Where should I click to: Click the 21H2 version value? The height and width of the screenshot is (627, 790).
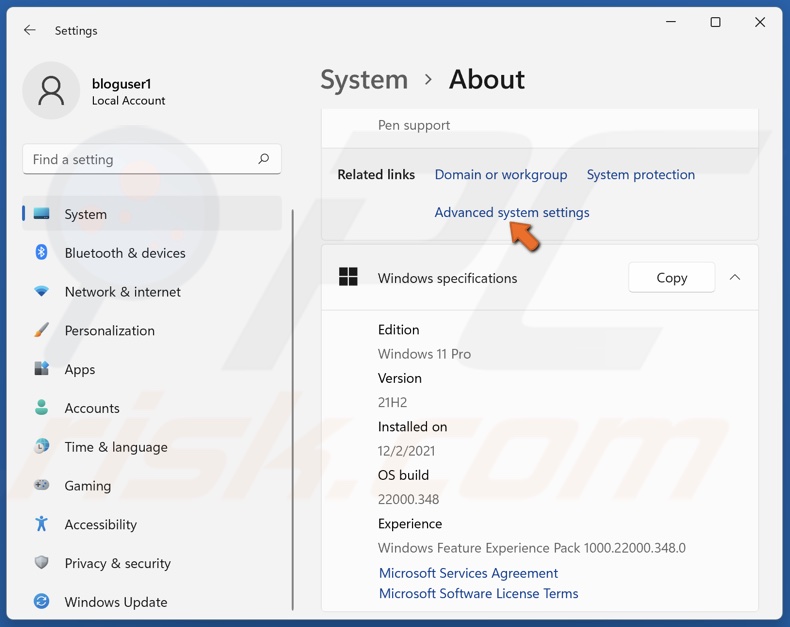[392, 402]
